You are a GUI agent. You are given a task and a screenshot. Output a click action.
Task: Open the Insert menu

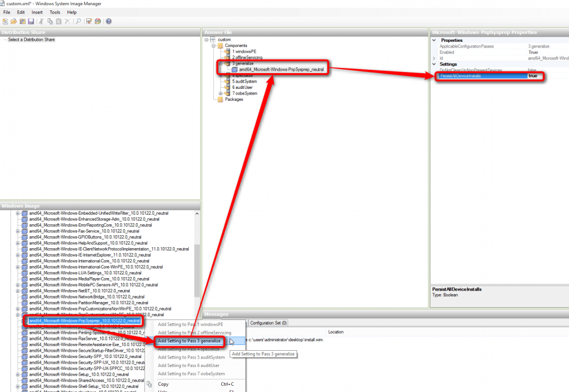tap(37, 12)
